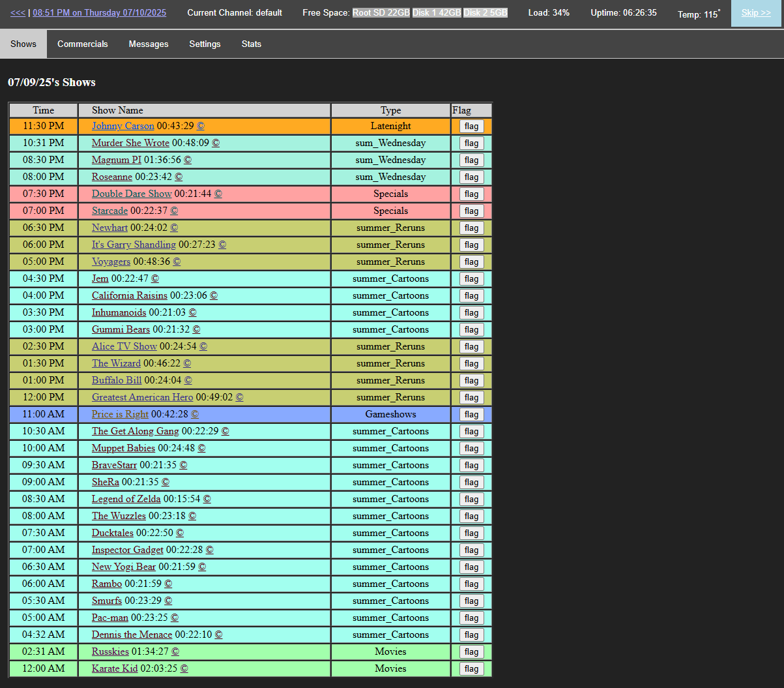Click the Load 34% indicator
The width and height of the screenshot is (784, 688).
(x=549, y=12)
